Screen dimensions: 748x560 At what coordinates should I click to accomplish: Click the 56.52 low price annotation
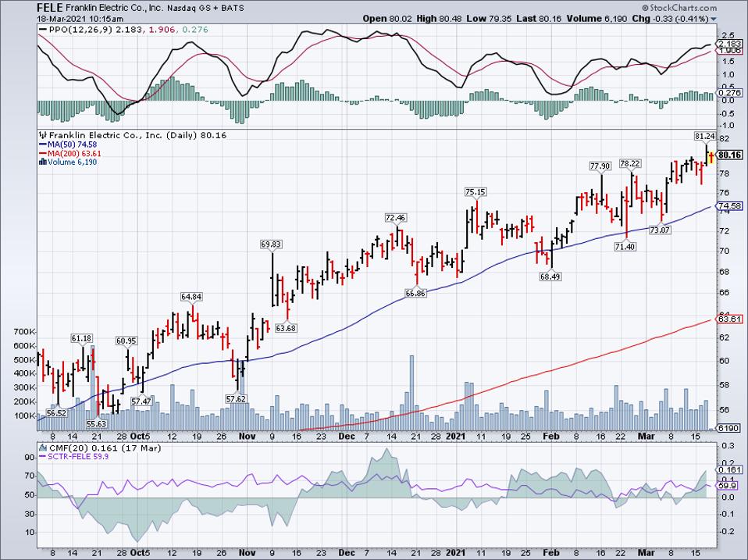pos(56,413)
